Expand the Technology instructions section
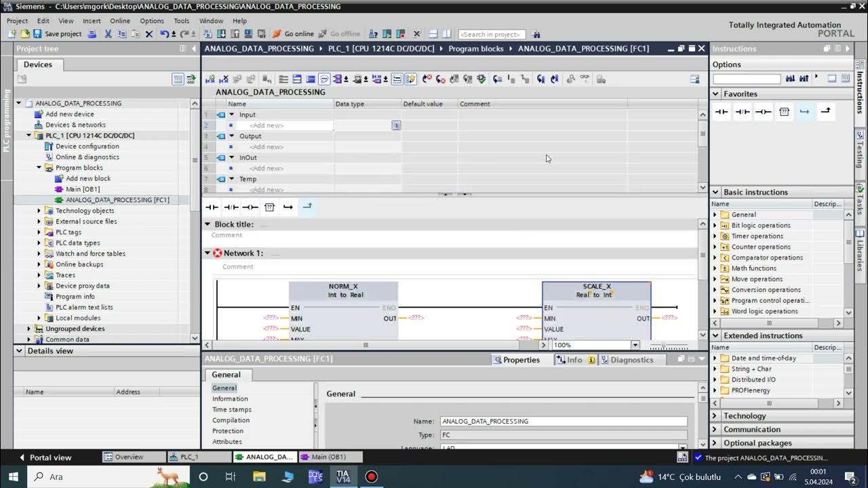This screenshot has width=868, height=488. [x=716, y=416]
